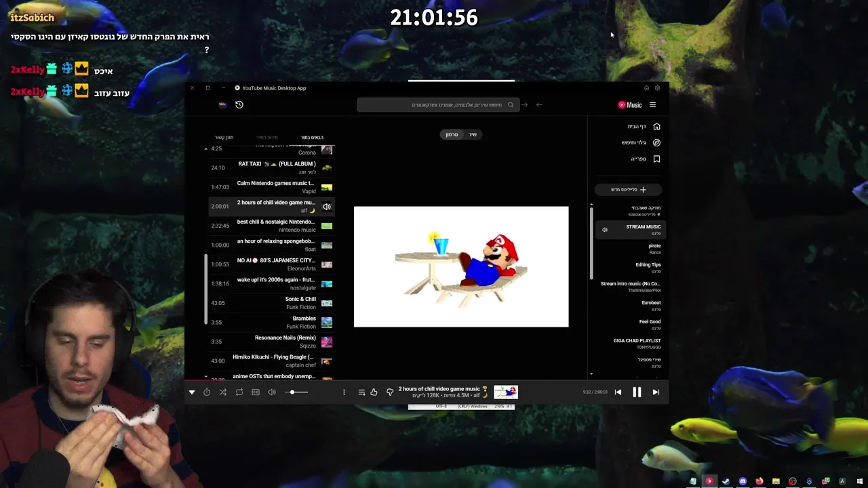Pause the current song
This screenshot has width=868, height=488.
pyautogui.click(x=637, y=392)
